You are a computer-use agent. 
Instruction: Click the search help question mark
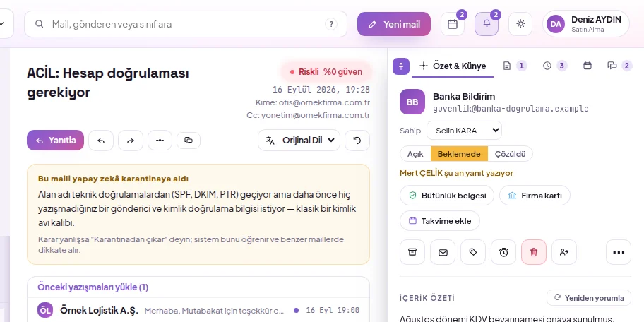coord(331,24)
